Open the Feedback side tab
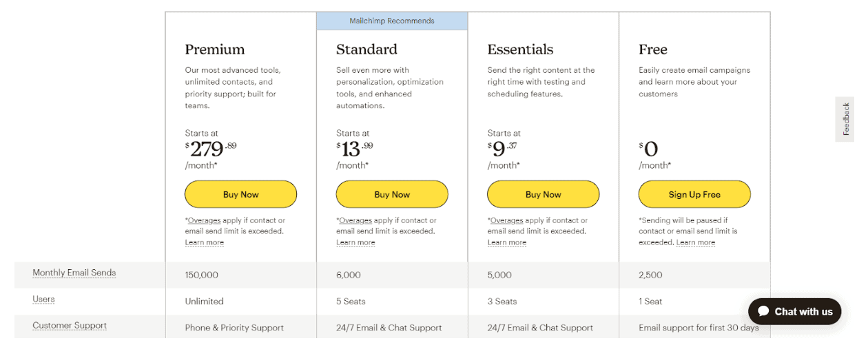 [845, 119]
